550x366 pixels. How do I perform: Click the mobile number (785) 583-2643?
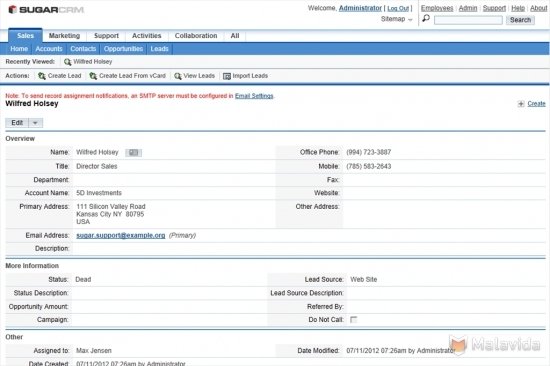pos(369,166)
